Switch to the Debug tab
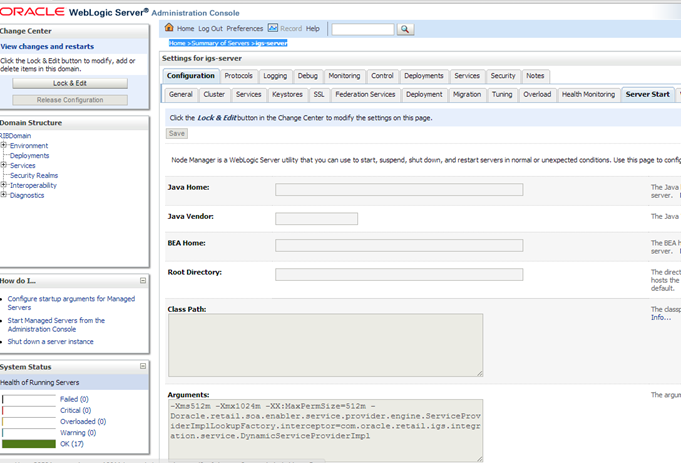Screen dimensions: 682x464 click(x=308, y=76)
